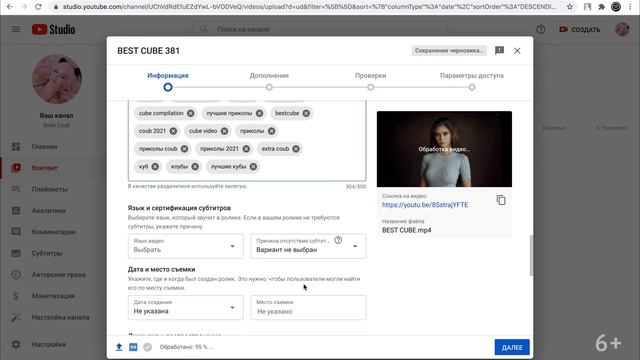Click the channel search field
This screenshot has width=640, height=360.
[x=320, y=29]
